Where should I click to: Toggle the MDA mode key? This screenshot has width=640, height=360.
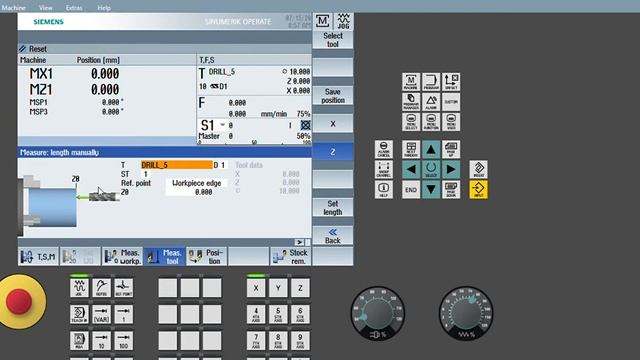[79, 341]
